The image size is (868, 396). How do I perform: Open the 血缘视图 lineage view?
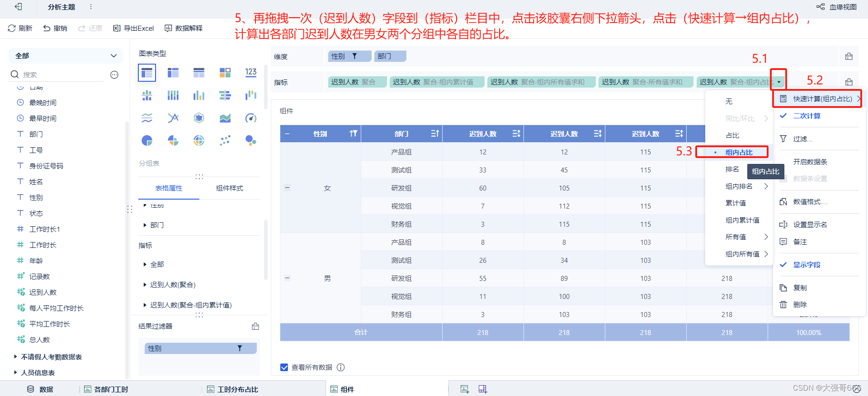(x=836, y=7)
